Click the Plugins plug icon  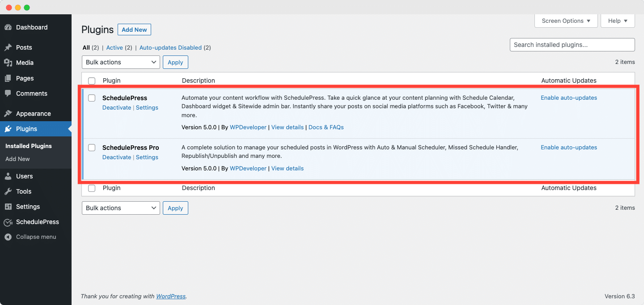pyautogui.click(x=8, y=129)
